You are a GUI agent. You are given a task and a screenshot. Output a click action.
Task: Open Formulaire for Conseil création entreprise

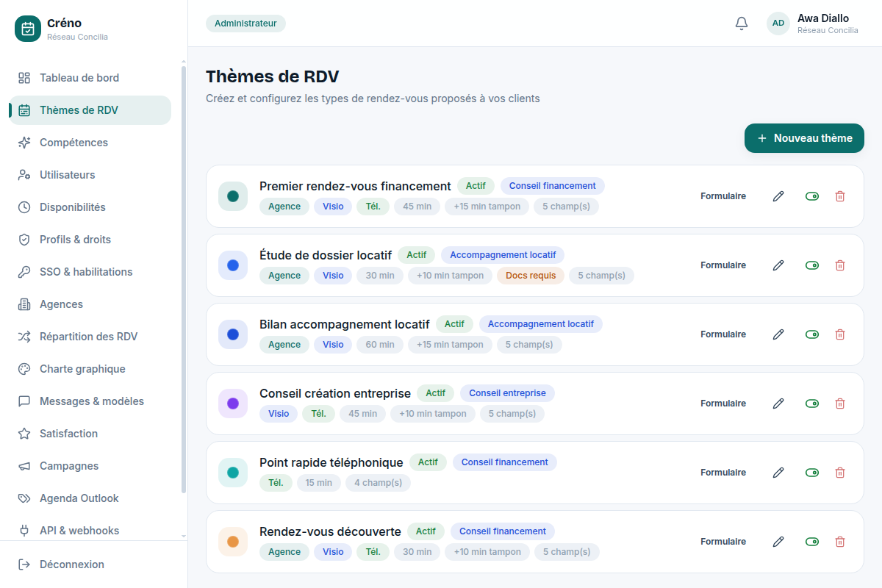(723, 404)
